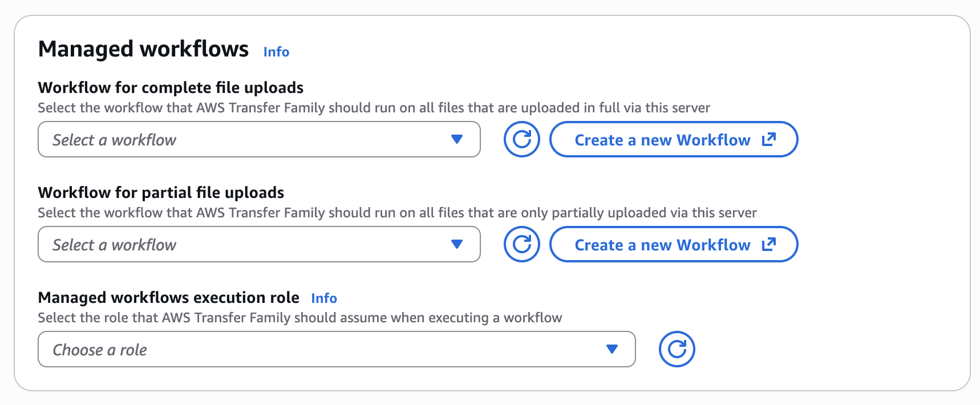Click 'Workflow for partial file uploads' label
Image resolution: width=980 pixels, height=405 pixels.
(x=161, y=193)
